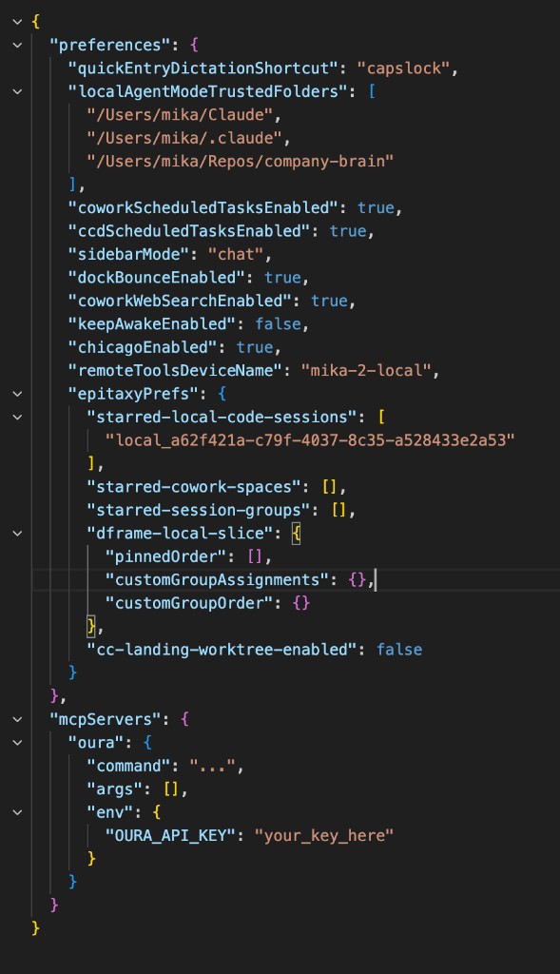Screen dimensions: 560x974
Task: Collapse the "starred-local-code-sessions" array chevron
Action: click(x=17, y=417)
